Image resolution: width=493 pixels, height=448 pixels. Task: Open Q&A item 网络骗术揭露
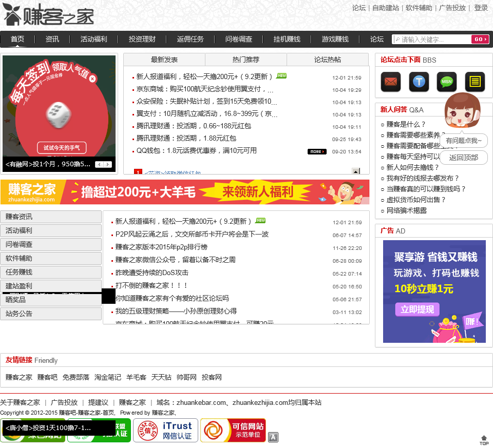(x=406, y=210)
